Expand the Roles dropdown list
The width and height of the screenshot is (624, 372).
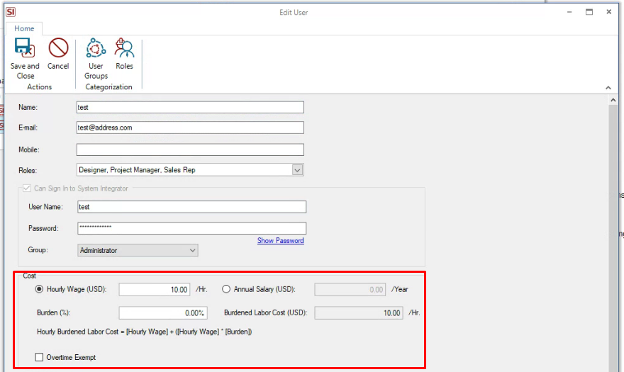(297, 170)
